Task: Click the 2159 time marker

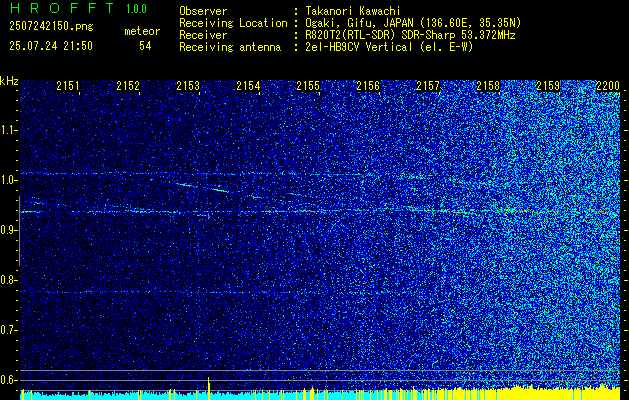Action: click(548, 85)
